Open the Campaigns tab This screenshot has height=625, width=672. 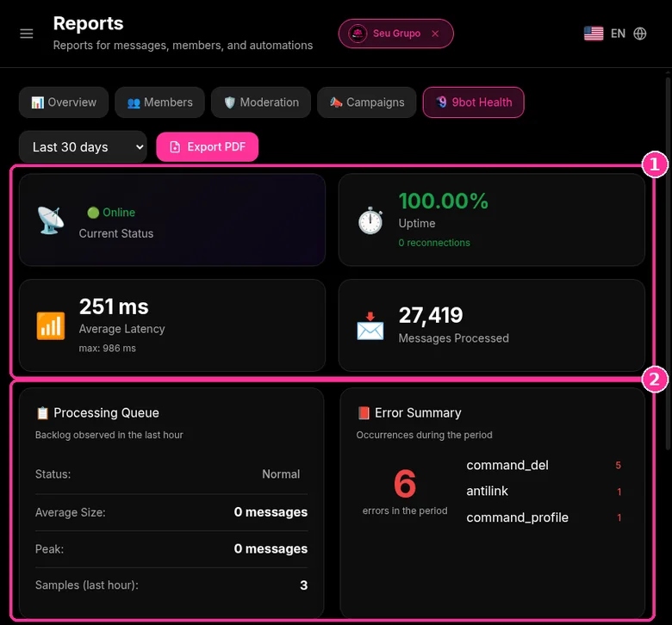point(367,102)
